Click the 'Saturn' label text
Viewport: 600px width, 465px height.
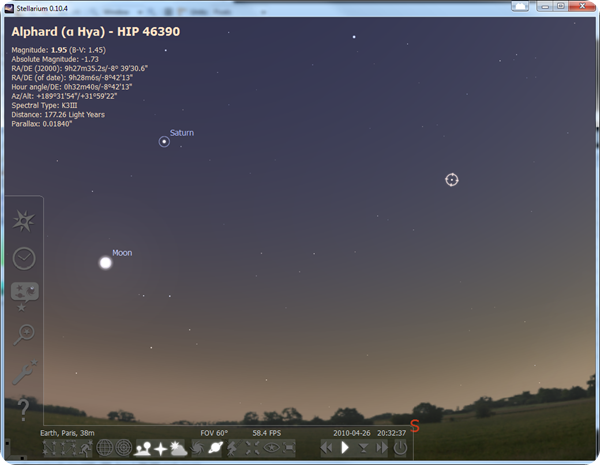(x=182, y=133)
